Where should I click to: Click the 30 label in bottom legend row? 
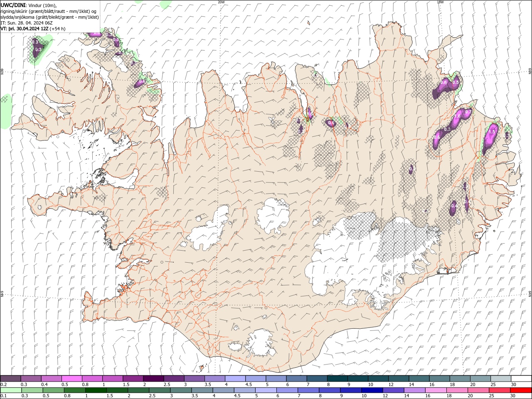(513, 396)
